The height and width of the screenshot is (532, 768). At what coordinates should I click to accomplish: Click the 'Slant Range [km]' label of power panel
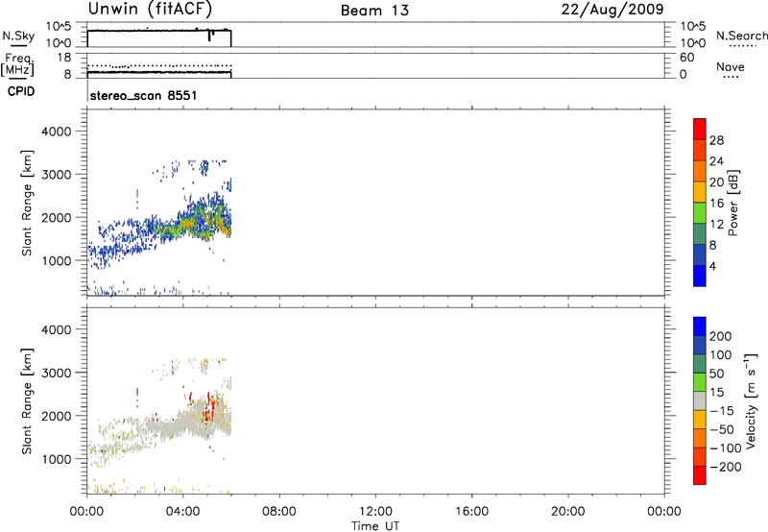pos(27,203)
